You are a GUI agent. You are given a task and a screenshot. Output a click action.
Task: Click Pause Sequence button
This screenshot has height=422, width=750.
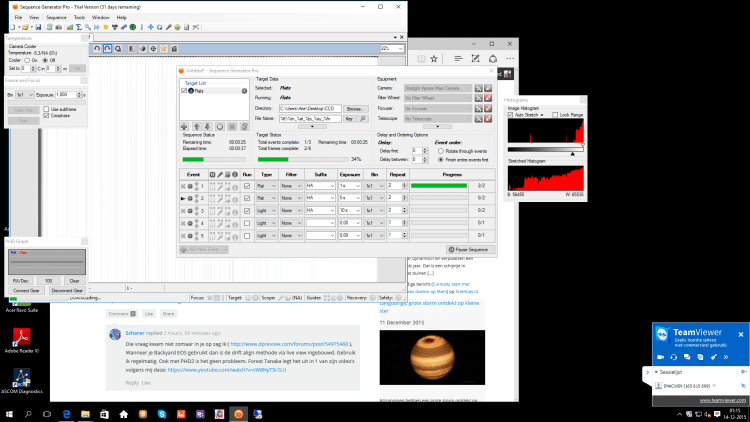click(x=469, y=250)
